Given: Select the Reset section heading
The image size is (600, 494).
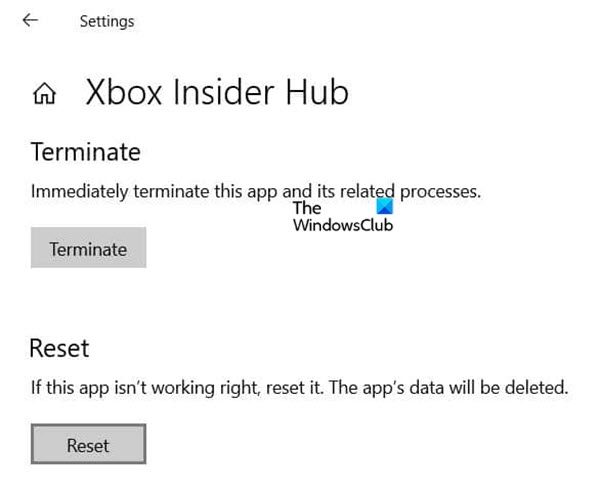Looking at the screenshot, I should tap(60, 348).
